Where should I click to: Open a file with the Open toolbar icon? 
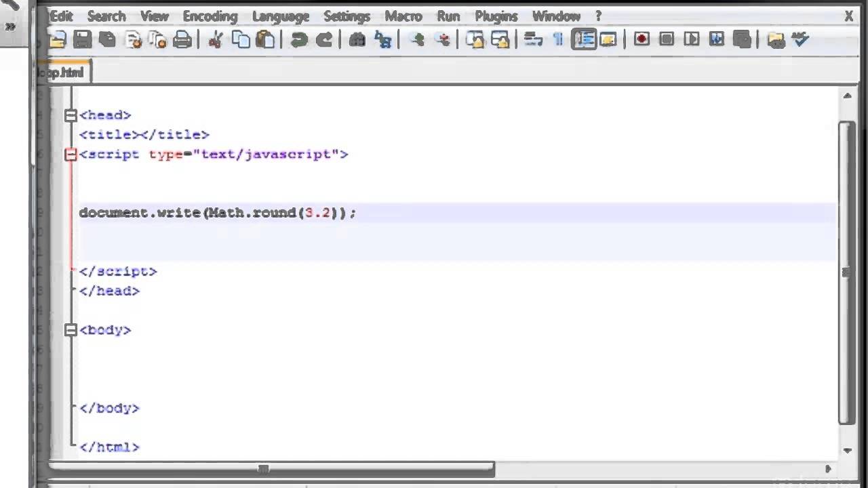57,39
